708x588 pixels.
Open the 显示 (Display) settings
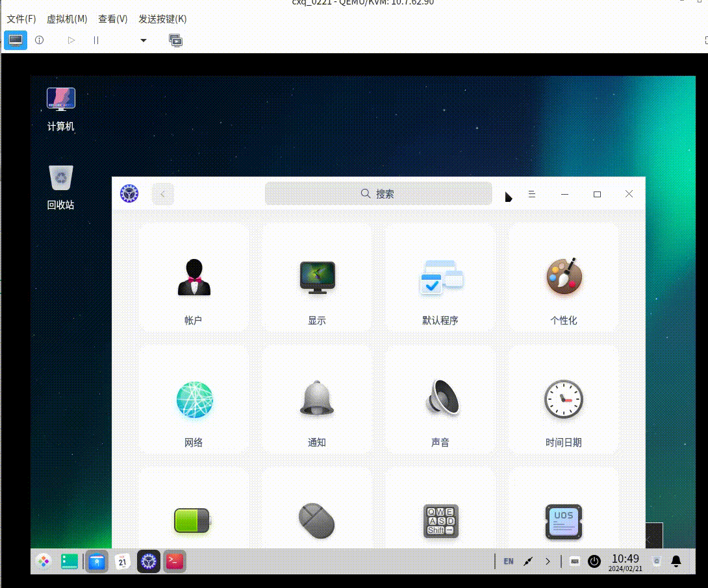click(x=317, y=278)
